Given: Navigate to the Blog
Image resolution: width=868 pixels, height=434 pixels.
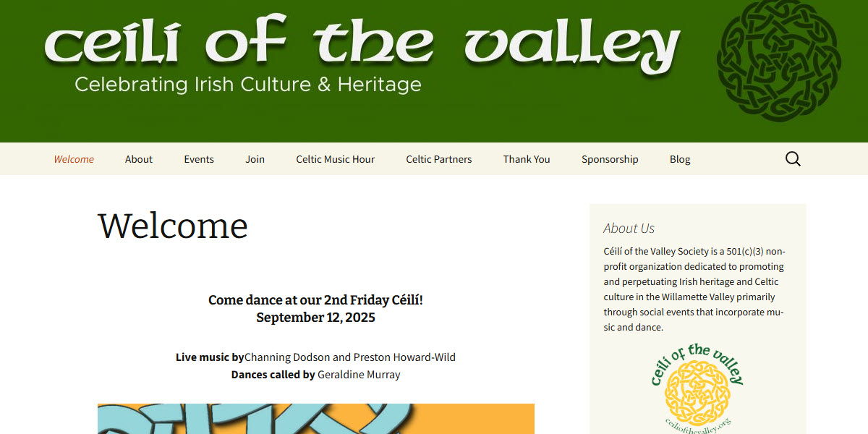Looking at the screenshot, I should (x=679, y=158).
